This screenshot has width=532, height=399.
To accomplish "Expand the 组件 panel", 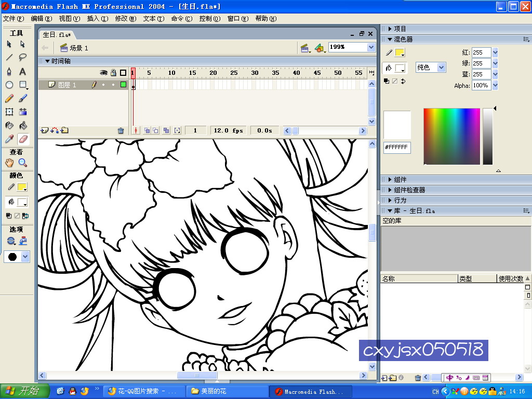I will coord(390,179).
